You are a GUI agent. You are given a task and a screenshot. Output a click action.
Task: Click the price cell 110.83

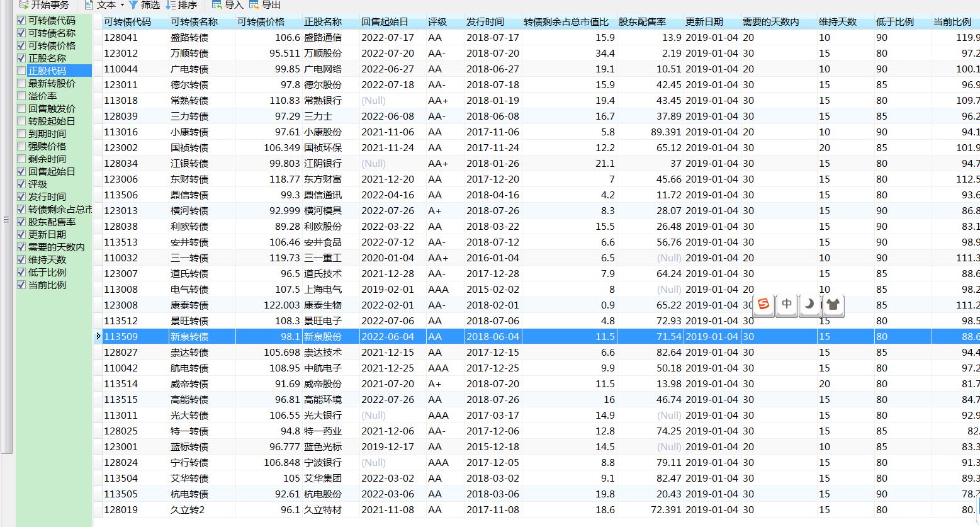point(269,100)
